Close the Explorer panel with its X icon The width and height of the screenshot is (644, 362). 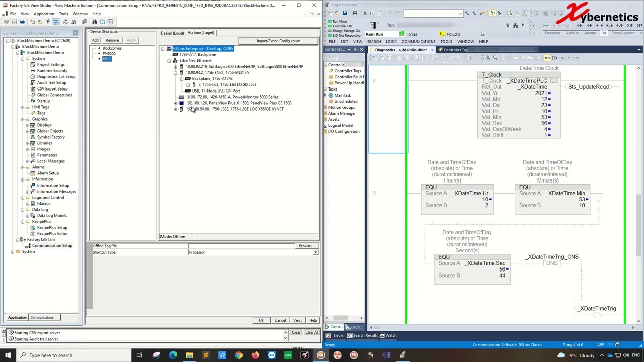[75, 33]
